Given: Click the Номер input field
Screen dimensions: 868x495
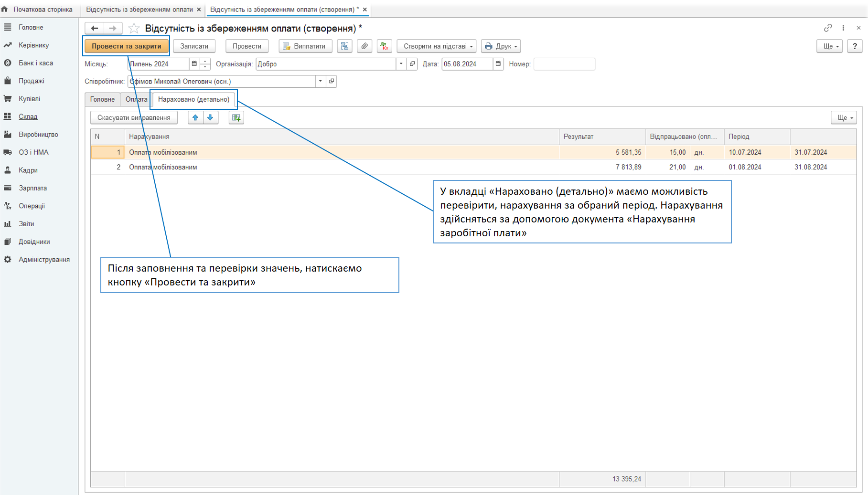Looking at the screenshot, I should pos(564,64).
